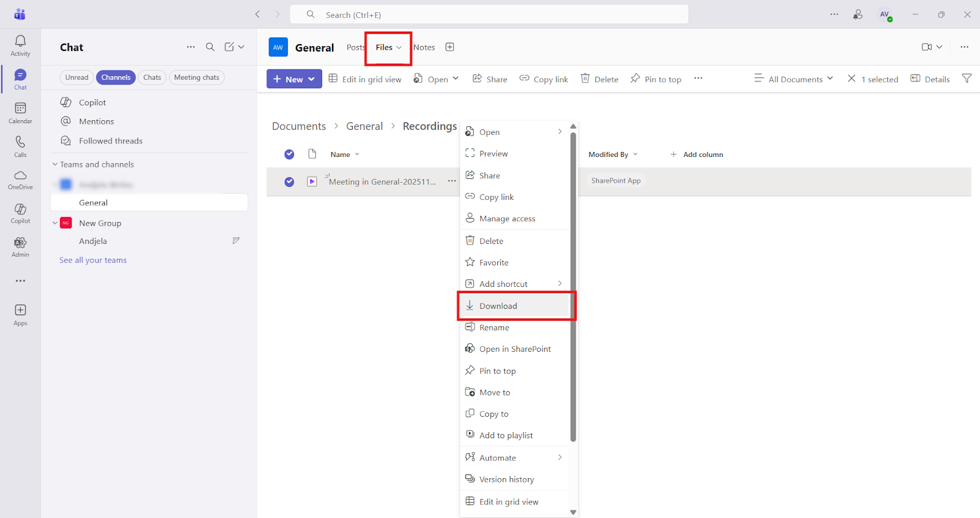Click See all your teams link
980x518 pixels.
93,260
